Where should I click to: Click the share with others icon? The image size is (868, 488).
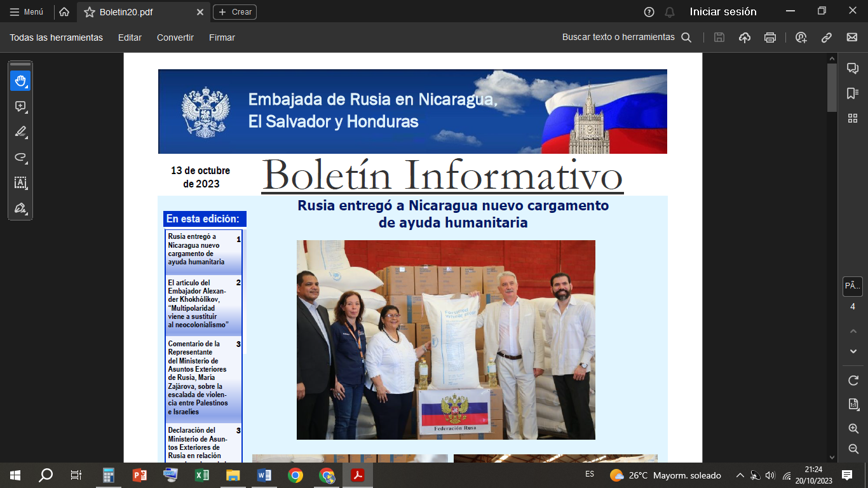tap(801, 37)
